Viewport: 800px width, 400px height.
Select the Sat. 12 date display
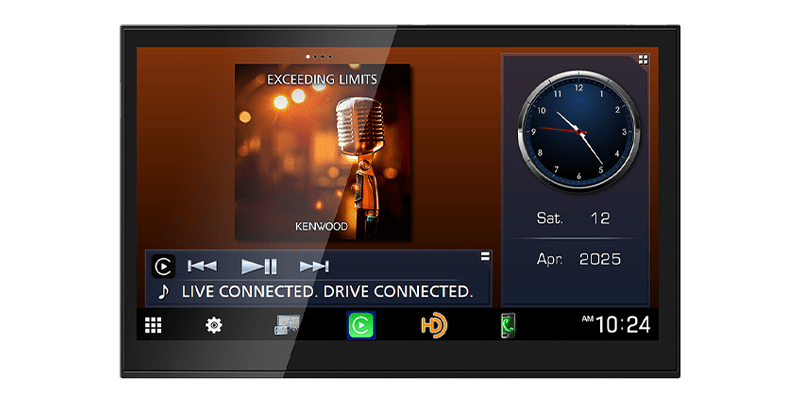(x=575, y=218)
